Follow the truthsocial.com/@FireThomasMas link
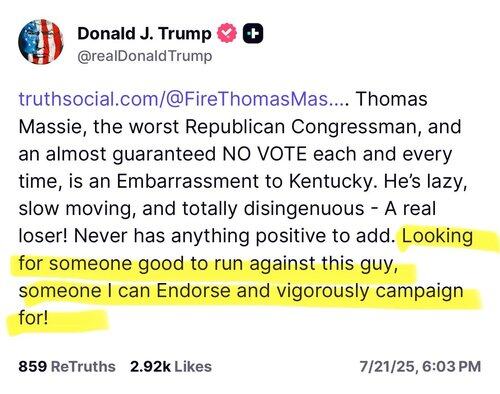The width and height of the screenshot is (500, 394). (x=184, y=99)
